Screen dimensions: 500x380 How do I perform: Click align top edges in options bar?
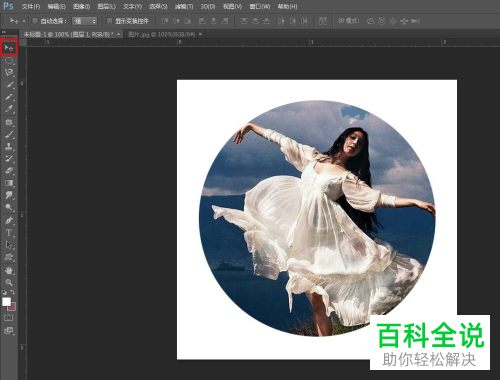coord(165,21)
